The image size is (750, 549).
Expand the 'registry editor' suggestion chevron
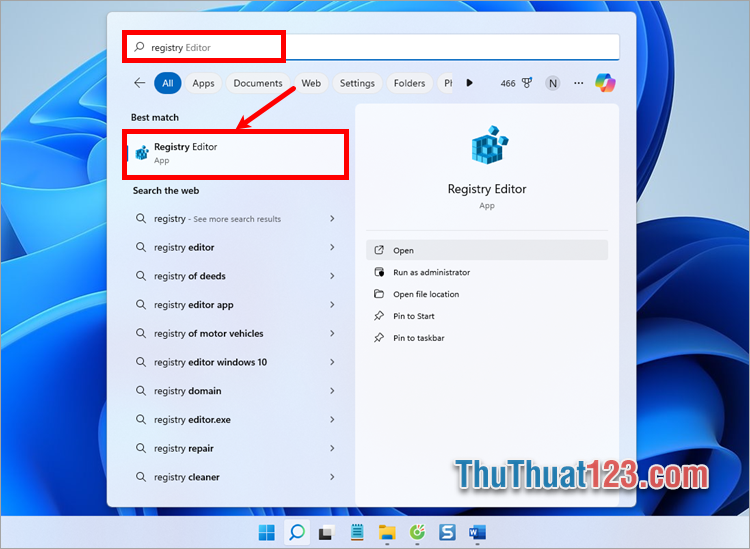(332, 247)
